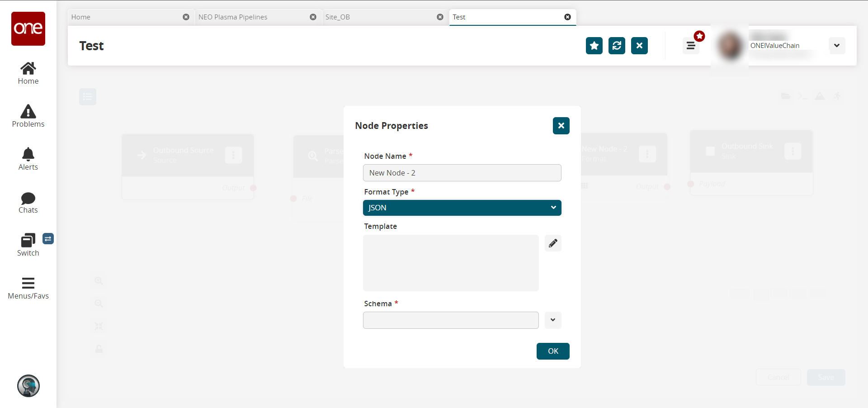Open the Chats speech bubble icon
This screenshot has height=408, width=868.
(28, 198)
